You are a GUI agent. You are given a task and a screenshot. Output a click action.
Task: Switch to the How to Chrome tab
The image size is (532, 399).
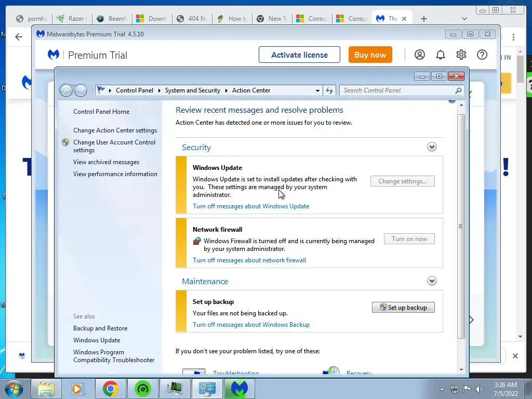[x=232, y=19]
